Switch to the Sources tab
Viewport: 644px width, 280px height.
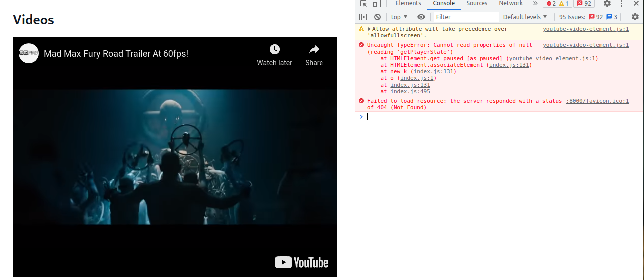click(x=477, y=3)
